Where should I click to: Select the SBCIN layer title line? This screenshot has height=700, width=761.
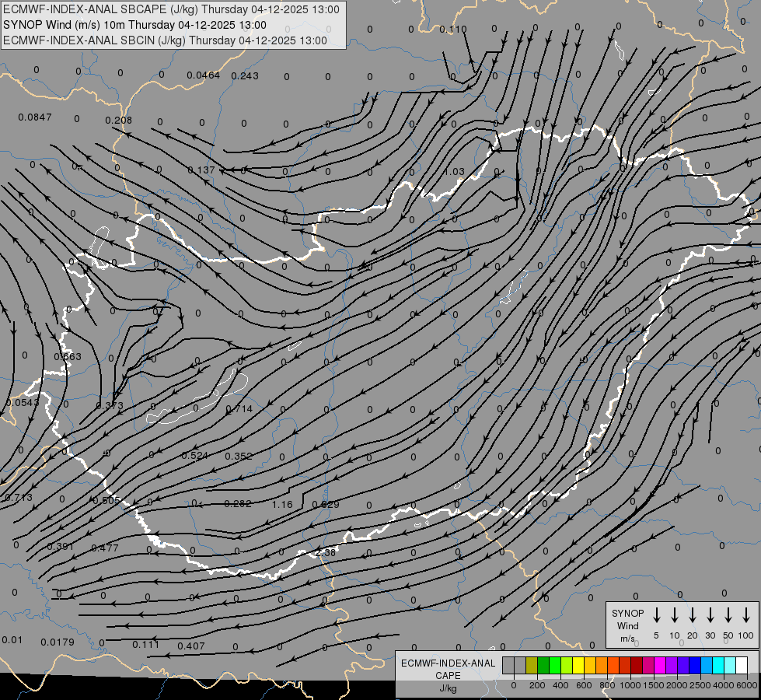[165, 40]
